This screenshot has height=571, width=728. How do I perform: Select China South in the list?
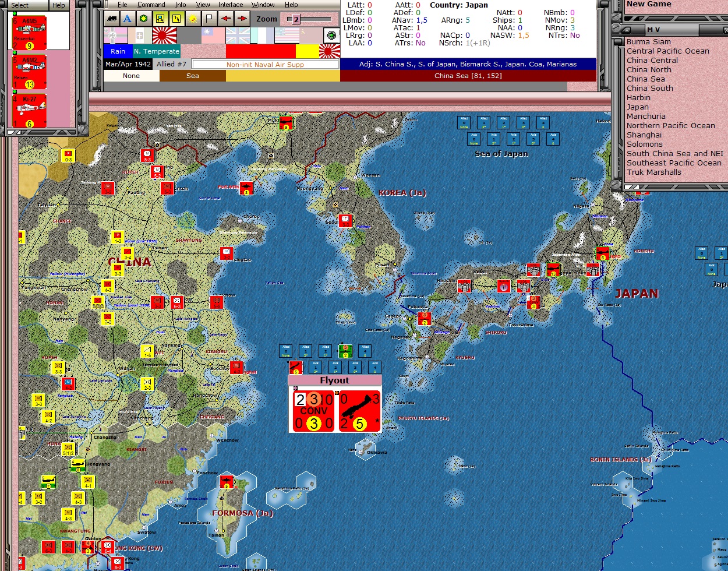pyautogui.click(x=650, y=89)
